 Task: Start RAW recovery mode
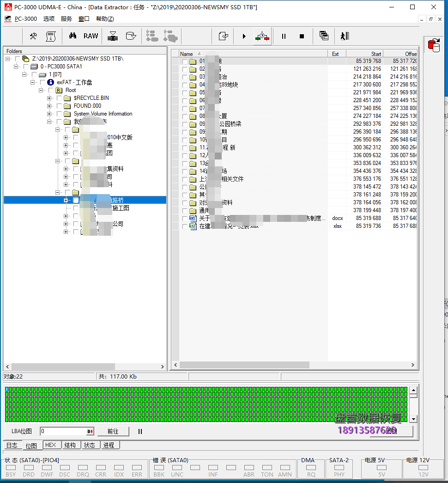pyautogui.click(x=91, y=36)
